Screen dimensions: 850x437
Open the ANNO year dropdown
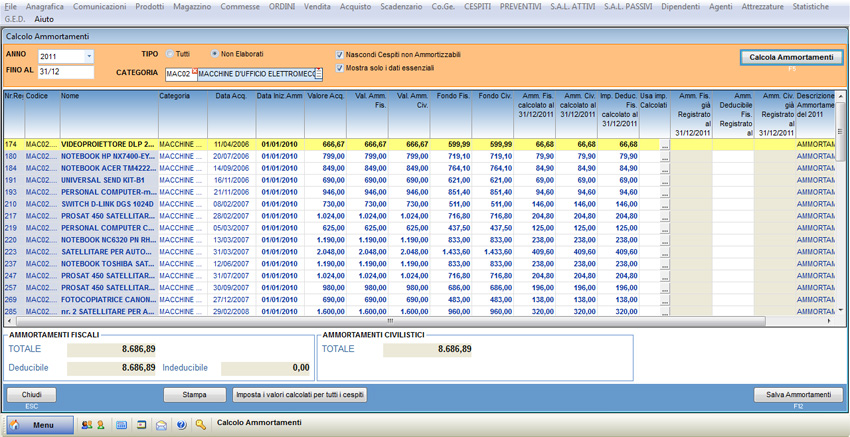tap(88, 57)
